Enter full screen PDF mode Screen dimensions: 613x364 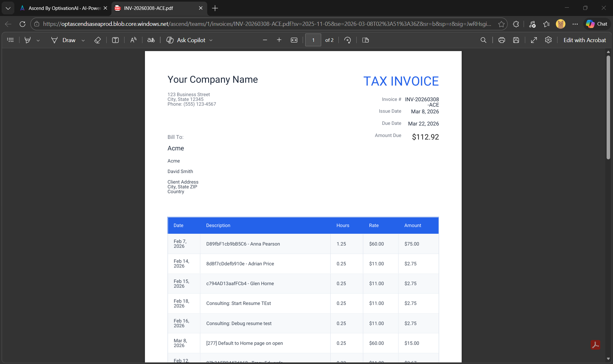click(x=534, y=40)
